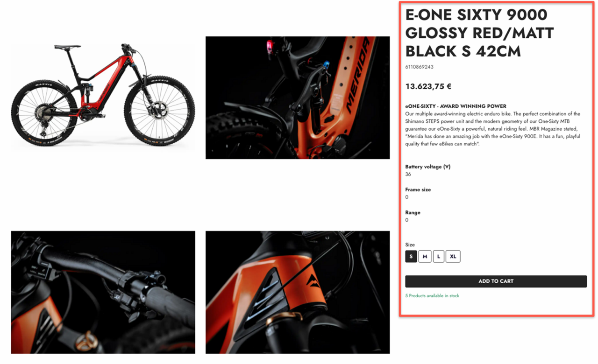The image size is (598, 364).
Task: Open the handlebar grip close-up photo
Action: 103,292
